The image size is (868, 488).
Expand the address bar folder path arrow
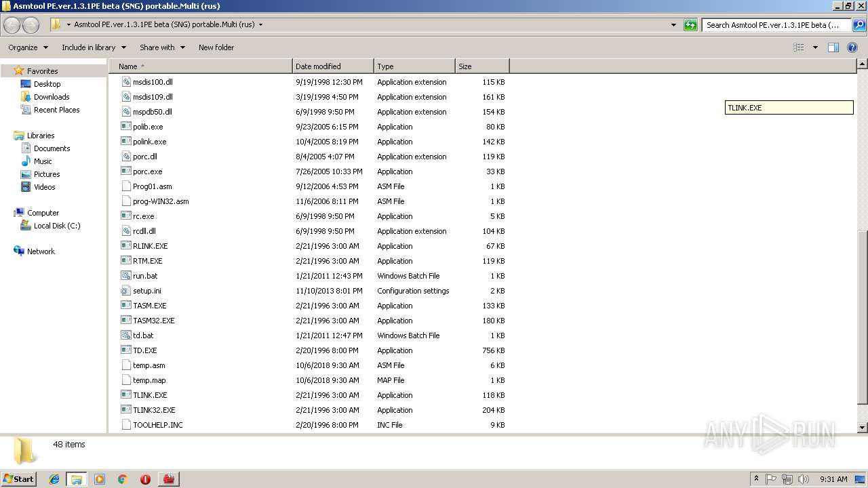coord(261,24)
